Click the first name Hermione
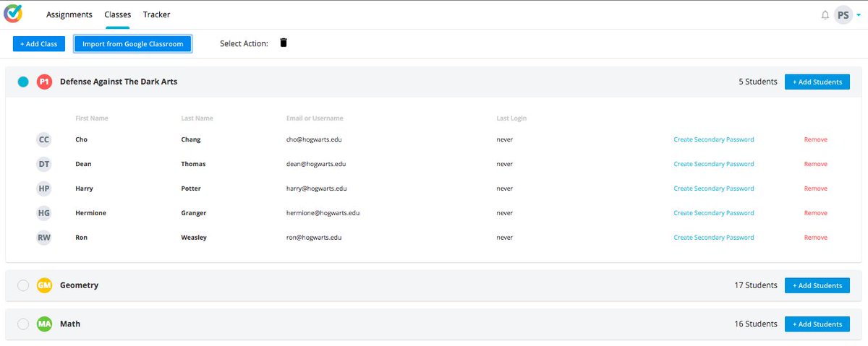Screen dimensions: 868x346 point(90,213)
